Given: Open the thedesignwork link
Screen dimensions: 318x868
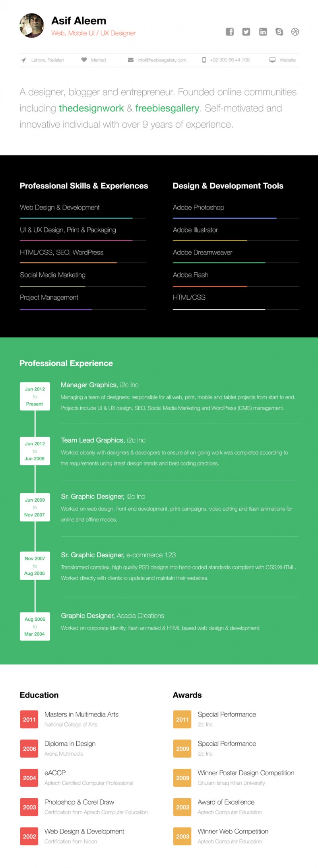Looking at the screenshot, I should click(91, 108).
